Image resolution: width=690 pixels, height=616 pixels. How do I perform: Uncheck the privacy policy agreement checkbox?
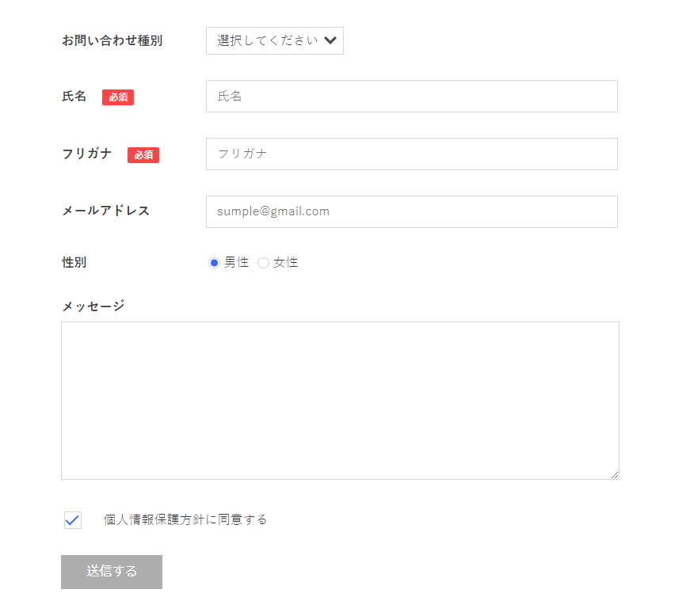coord(72,520)
